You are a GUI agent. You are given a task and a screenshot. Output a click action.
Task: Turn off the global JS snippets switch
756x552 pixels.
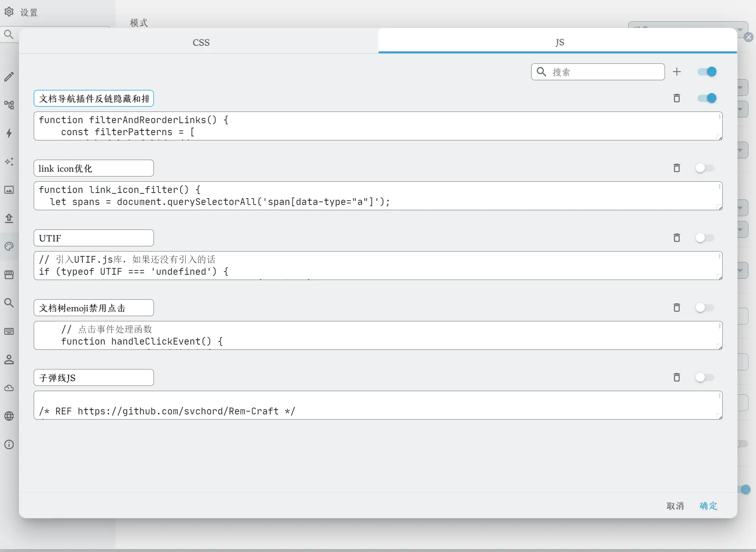[707, 72]
